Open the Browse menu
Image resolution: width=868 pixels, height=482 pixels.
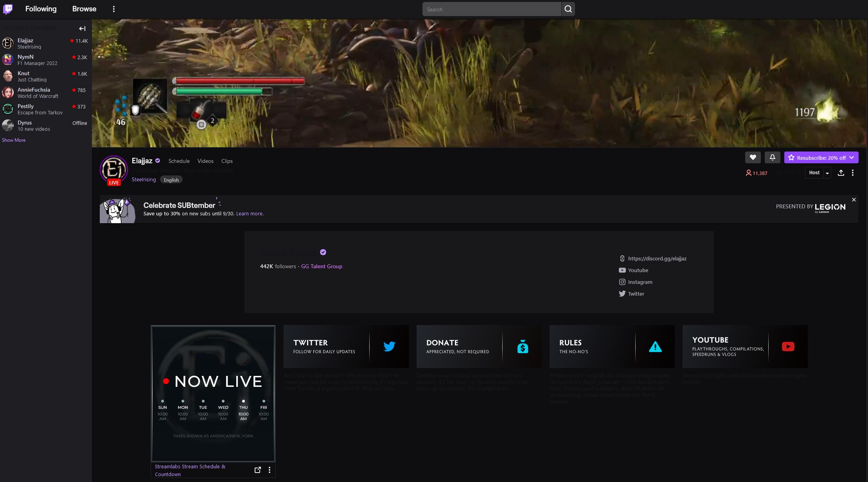coord(84,9)
